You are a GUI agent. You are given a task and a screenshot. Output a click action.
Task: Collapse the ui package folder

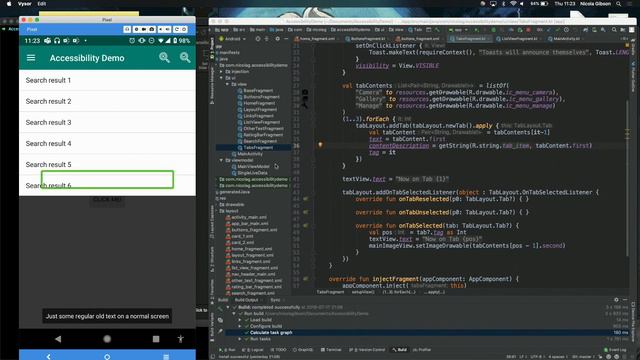tap(222, 78)
